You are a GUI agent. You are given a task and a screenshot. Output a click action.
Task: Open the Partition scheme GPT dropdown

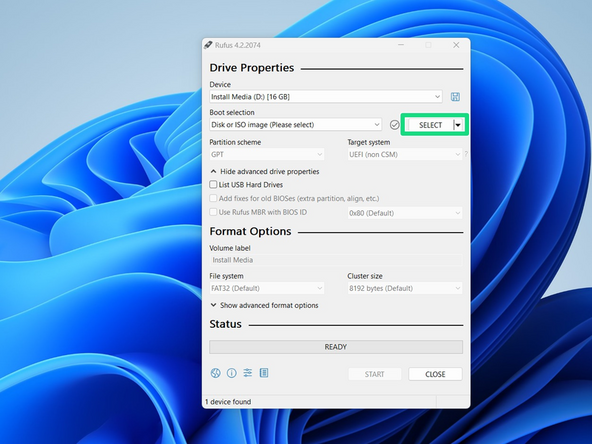coord(267,154)
